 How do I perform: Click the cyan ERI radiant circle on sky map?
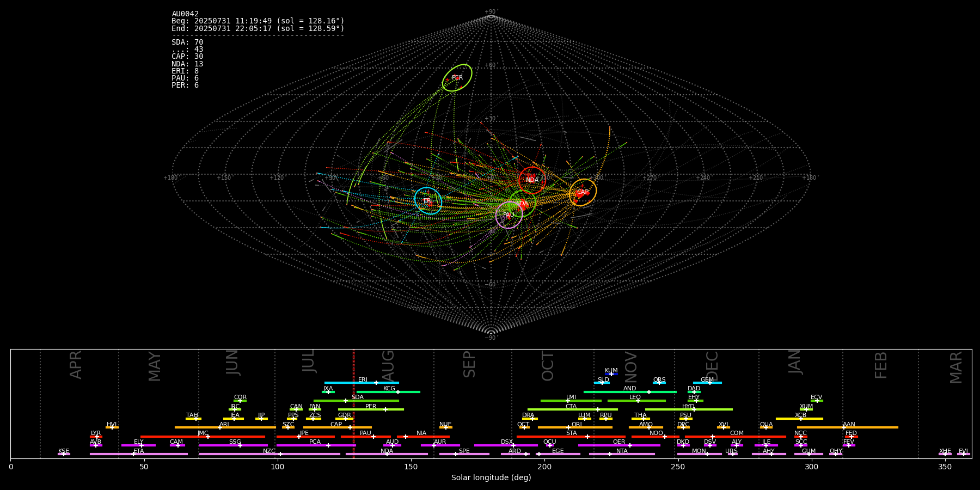point(428,200)
